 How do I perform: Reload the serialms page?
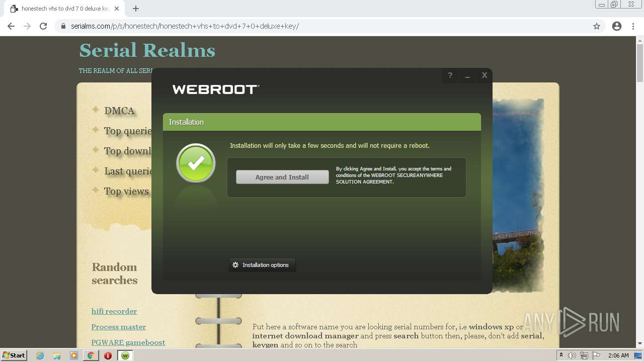(x=43, y=26)
